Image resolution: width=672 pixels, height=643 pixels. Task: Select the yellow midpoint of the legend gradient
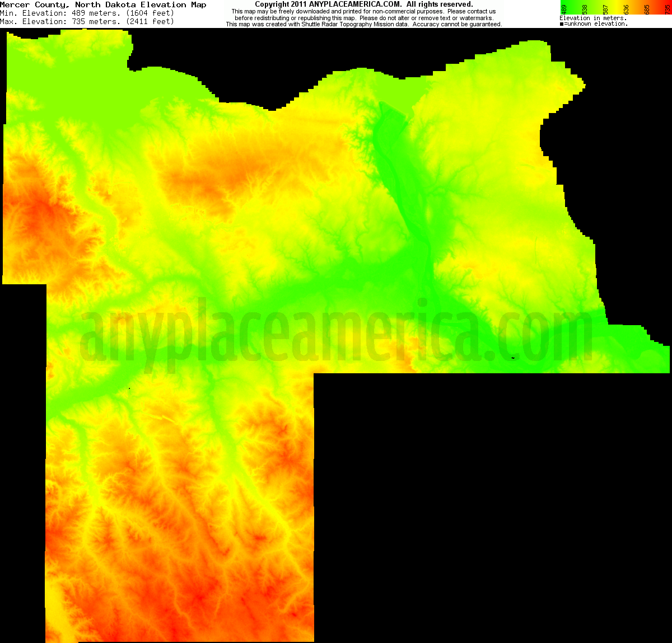616,4
